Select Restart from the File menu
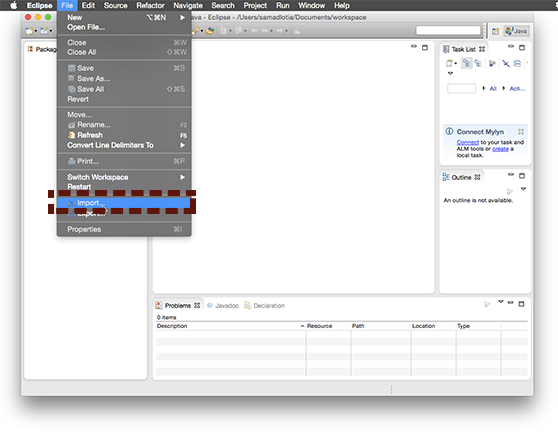This screenshot has height=434, width=558. [123, 186]
